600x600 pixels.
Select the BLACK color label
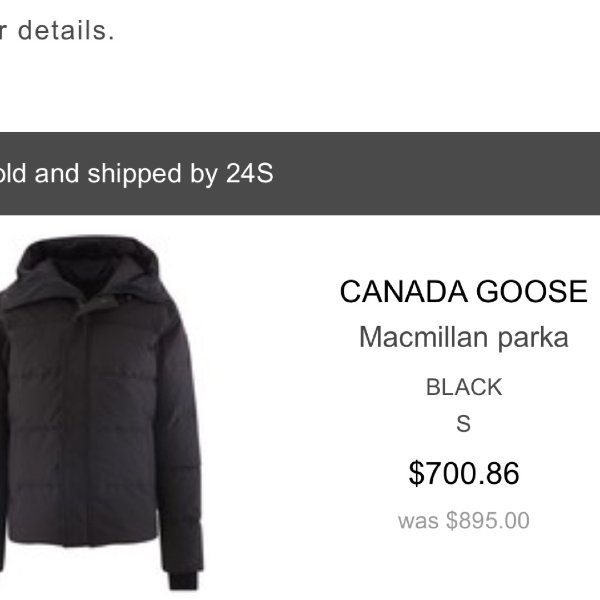pyautogui.click(x=463, y=387)
